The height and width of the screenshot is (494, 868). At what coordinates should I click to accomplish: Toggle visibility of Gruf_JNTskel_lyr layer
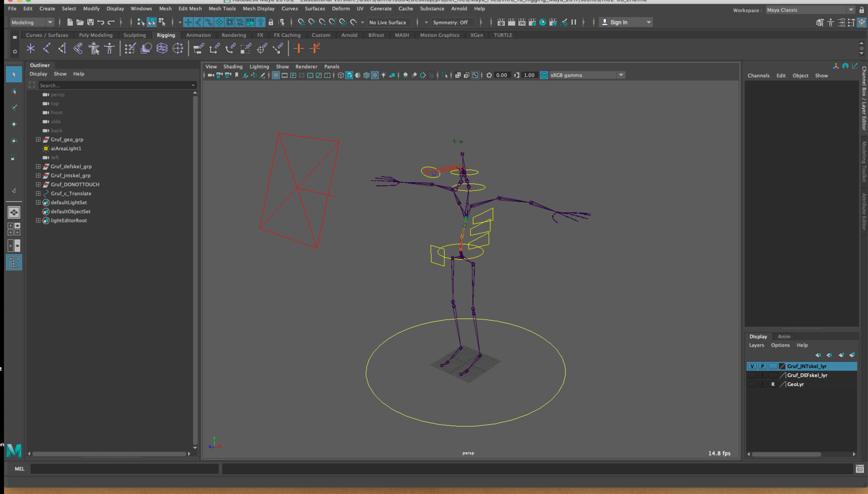[x=752, y=366]
